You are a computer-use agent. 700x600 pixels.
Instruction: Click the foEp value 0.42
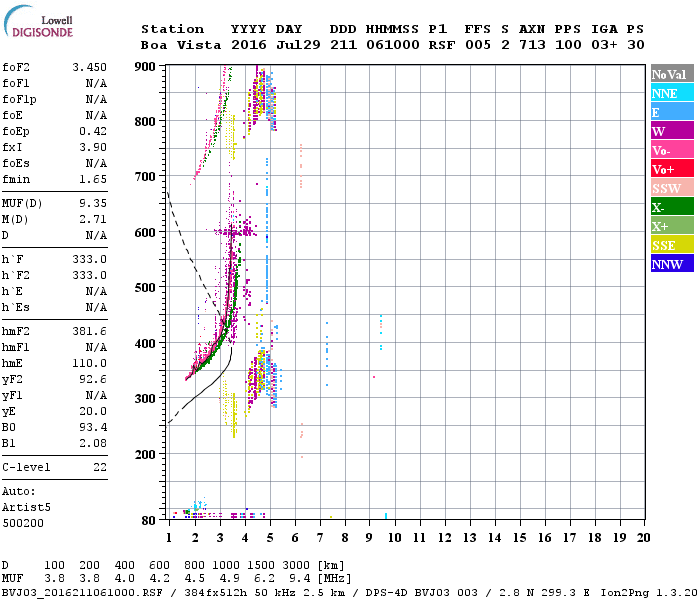(93, 131)
